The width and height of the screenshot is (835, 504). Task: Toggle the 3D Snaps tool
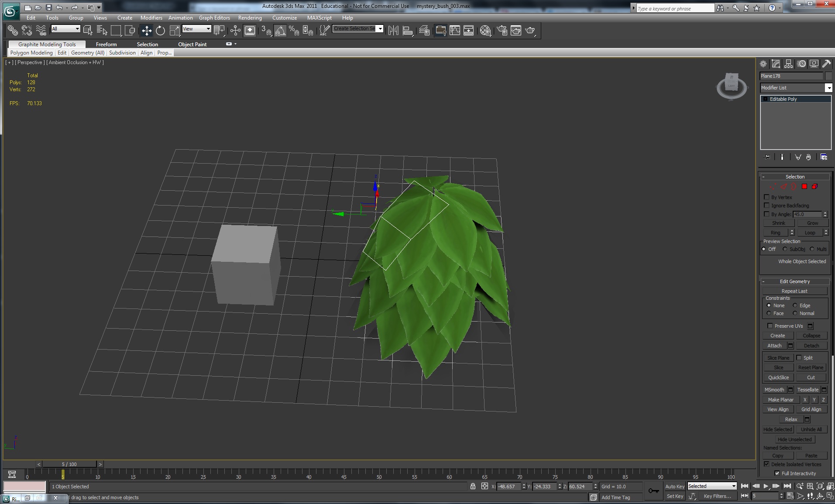click(x=266, y=30)
